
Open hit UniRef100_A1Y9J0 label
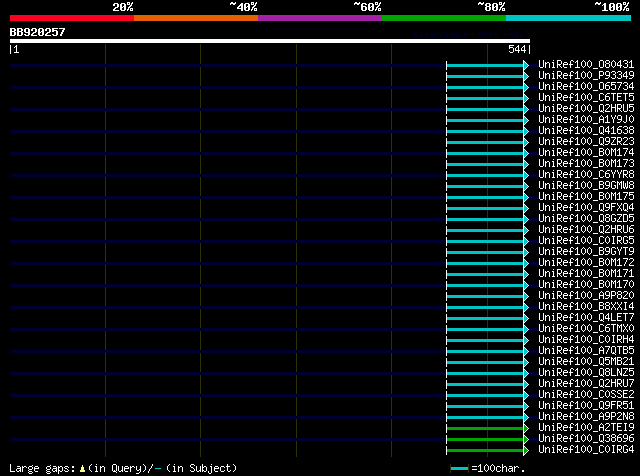click(x=586, y=120)
